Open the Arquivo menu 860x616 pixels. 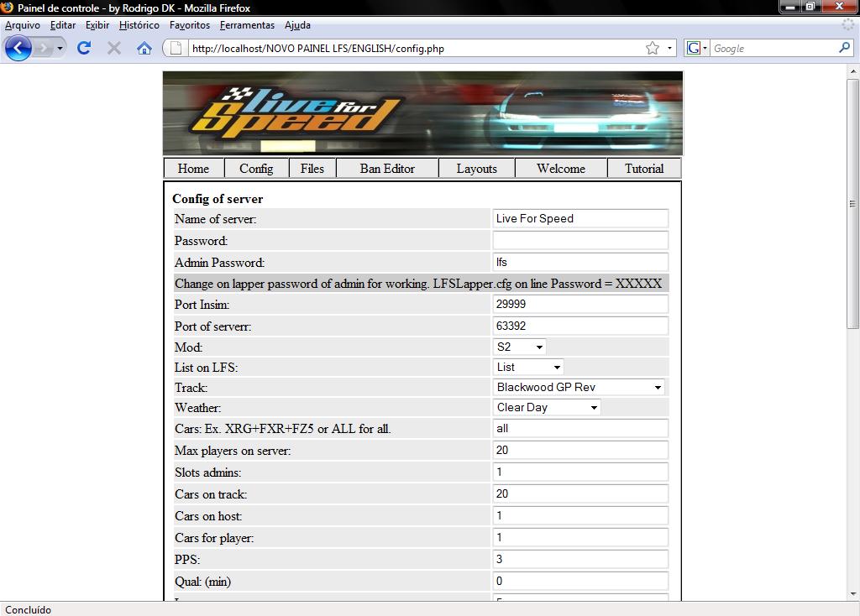click(x=23, y=25)
